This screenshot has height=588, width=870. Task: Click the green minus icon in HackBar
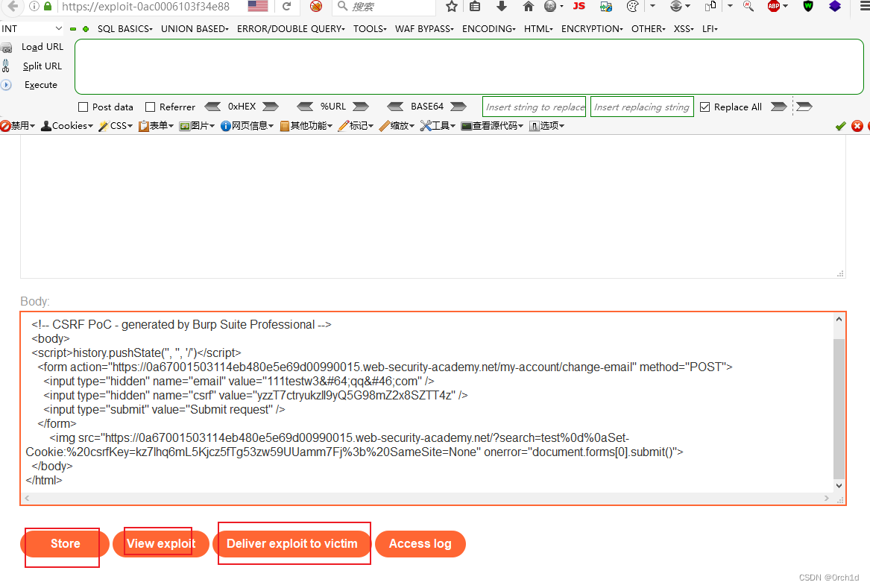coord(73,29)
